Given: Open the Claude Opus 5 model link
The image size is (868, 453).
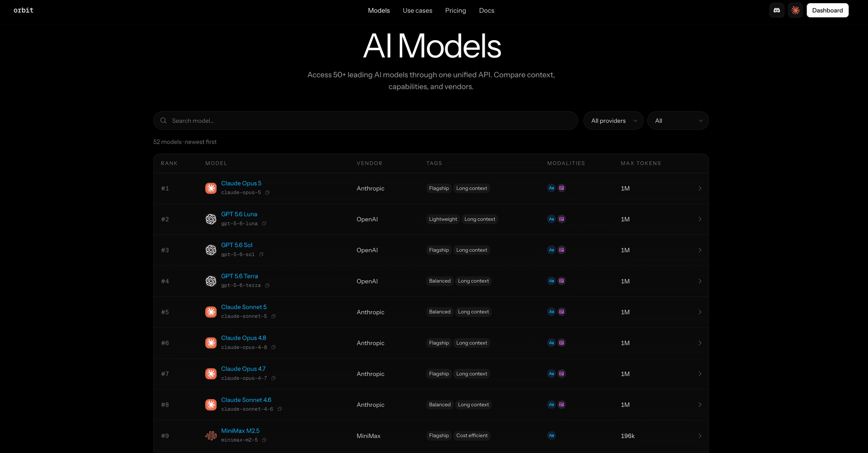Looking at the screenshot, I should click(241, 183).
